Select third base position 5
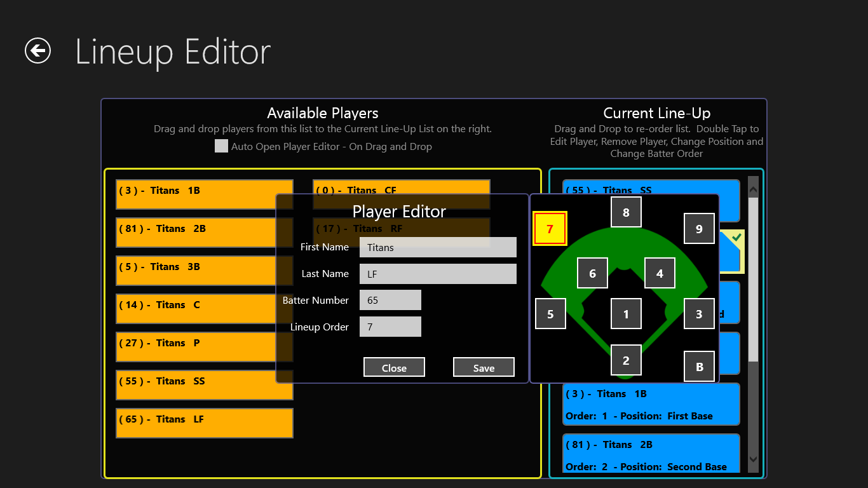The height and width of the screenshot is (488, 868). click(x=550, y=314)
